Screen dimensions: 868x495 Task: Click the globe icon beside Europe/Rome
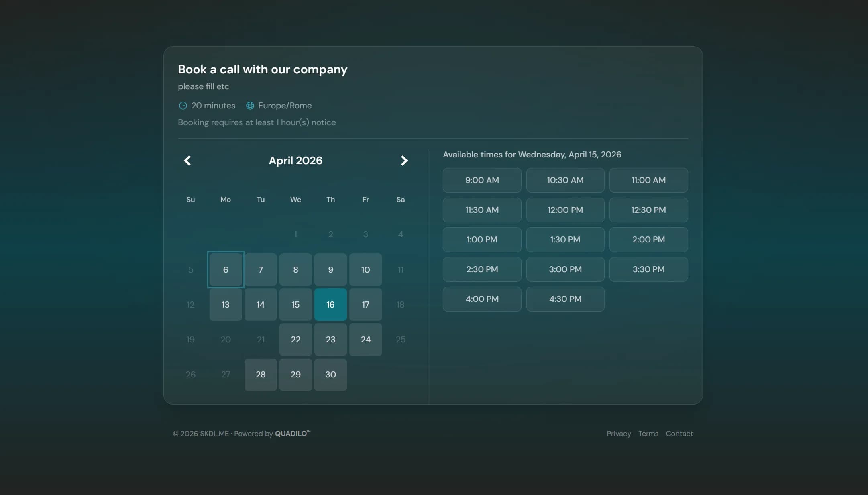pyautogui.click(x=250, y=106)
